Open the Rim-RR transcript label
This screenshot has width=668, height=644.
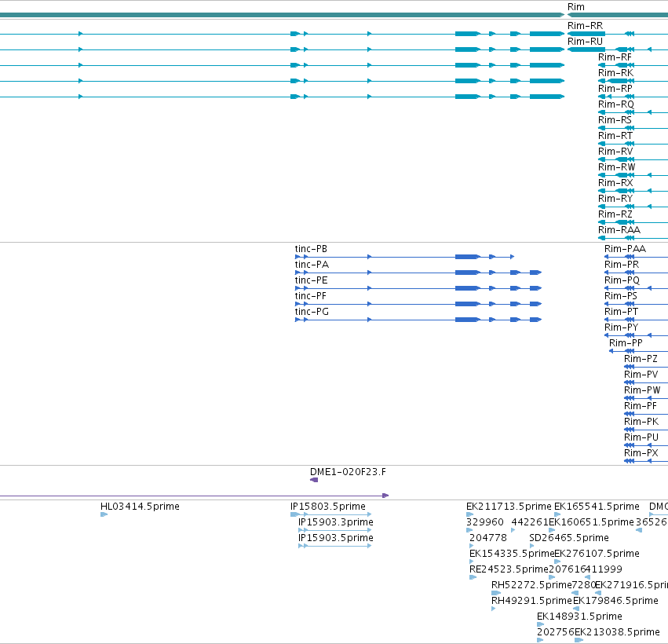coord(585,26)
